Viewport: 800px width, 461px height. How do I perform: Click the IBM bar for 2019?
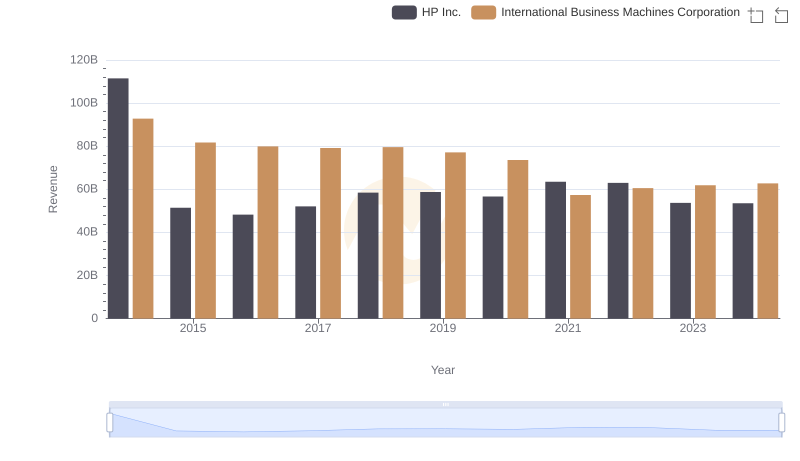pyautogui.click(x=456, y=236)
